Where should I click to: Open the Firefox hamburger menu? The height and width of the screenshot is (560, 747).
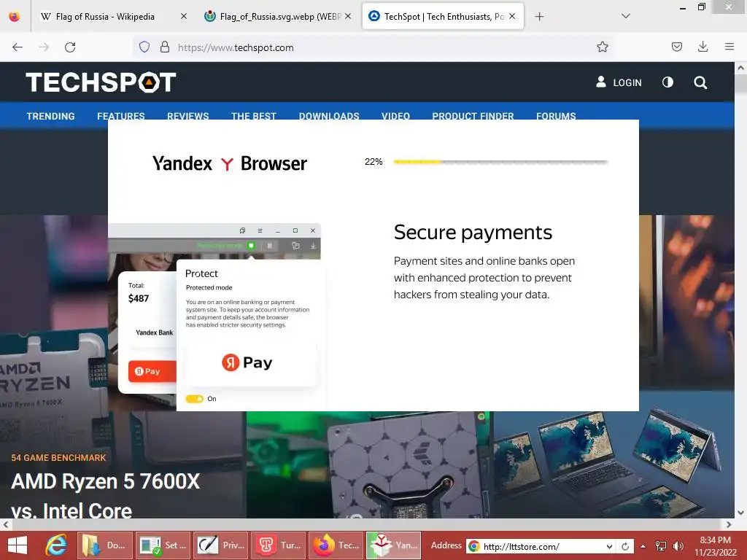[x=729, y=47]
